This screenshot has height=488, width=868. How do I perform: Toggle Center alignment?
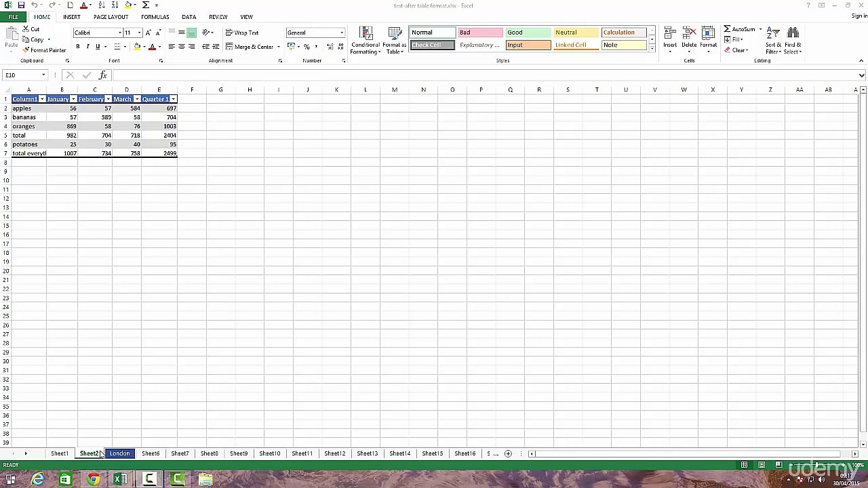pyautogui.click(x=181, y=47)
